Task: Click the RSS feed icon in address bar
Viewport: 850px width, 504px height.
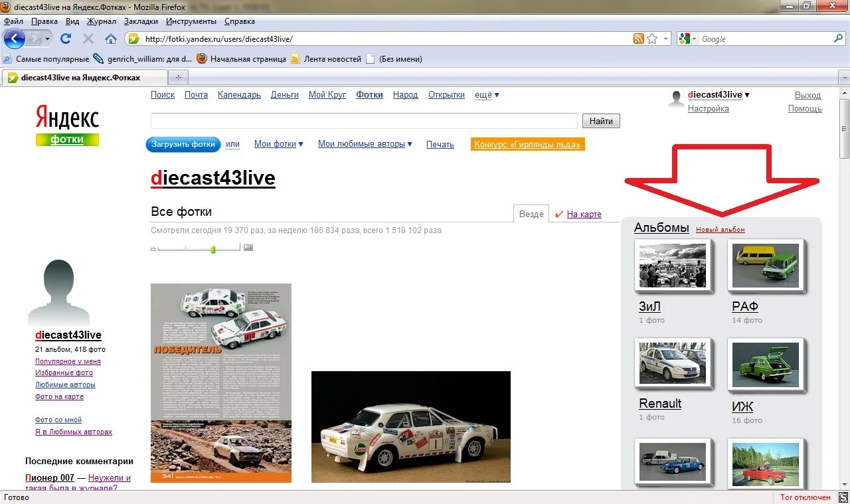Action: coord(638,39)
